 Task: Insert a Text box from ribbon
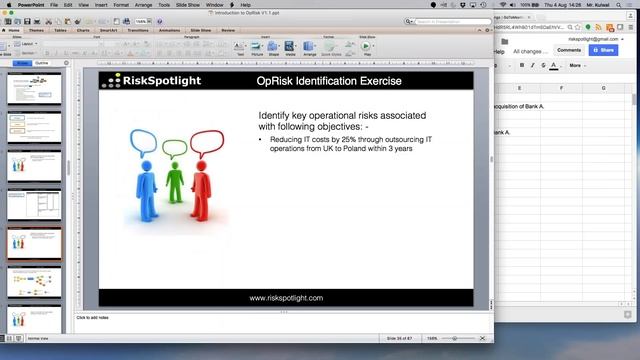pos(240,48)
